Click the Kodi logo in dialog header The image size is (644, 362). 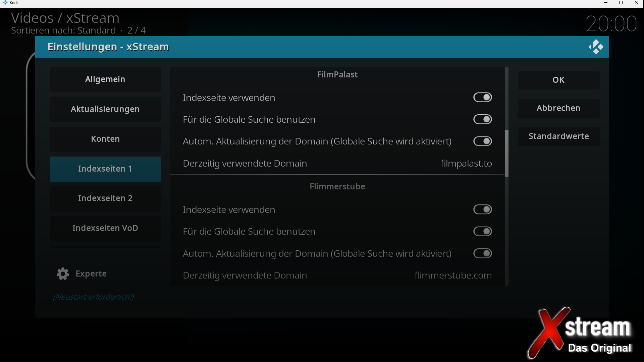pos(596,47)
